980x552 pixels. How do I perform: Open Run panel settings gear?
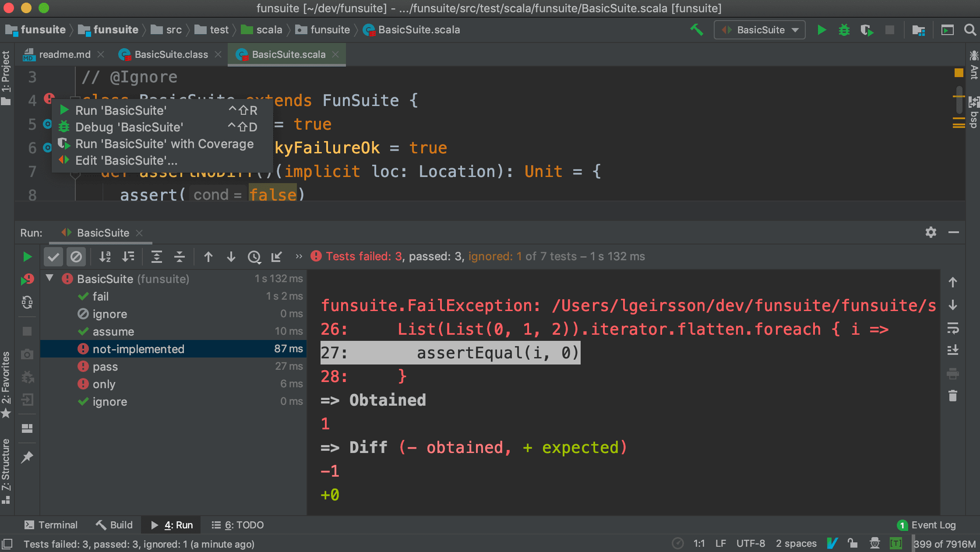931,232
